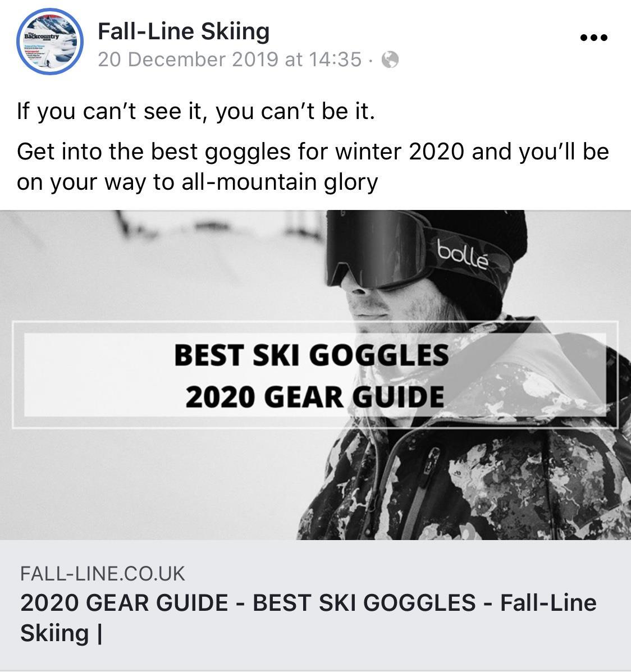Click "on your way to all-mountain glory" text
The image size is (631, 672).
coord(197,182)
